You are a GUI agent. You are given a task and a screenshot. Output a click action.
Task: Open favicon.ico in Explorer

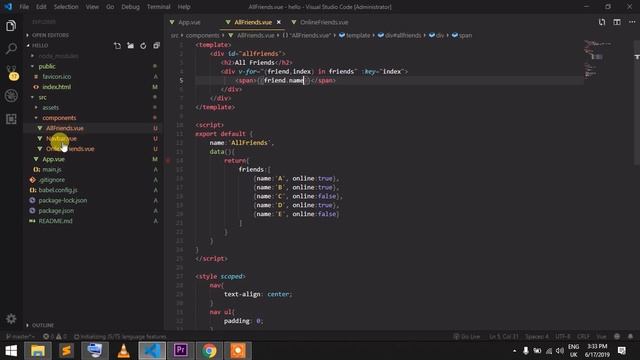[x=56, y=77]
